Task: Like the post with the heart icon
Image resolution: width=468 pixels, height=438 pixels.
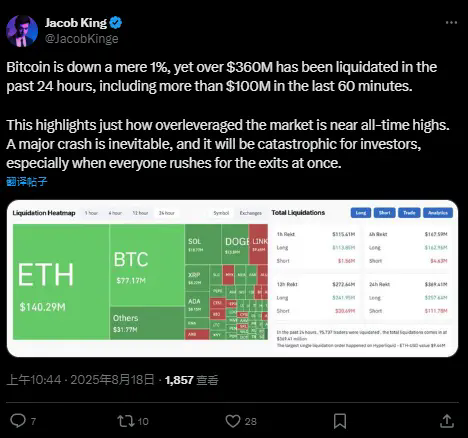Action: point(233,421)
